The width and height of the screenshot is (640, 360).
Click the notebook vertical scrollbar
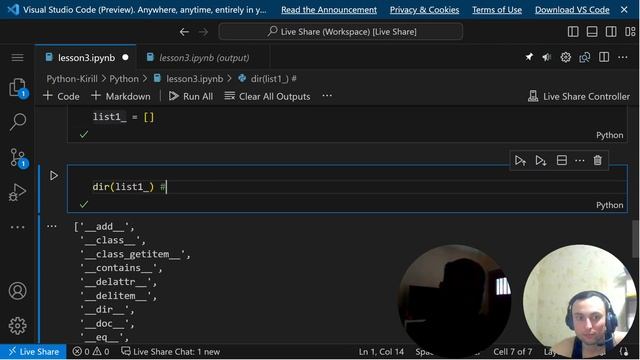[635, 239]
